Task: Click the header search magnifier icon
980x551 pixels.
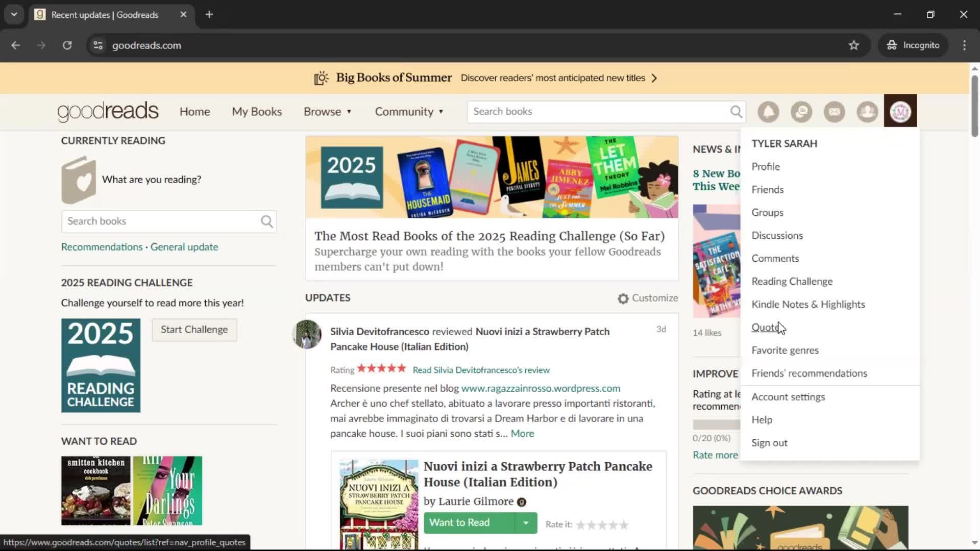Action: (x=736, y=111)
